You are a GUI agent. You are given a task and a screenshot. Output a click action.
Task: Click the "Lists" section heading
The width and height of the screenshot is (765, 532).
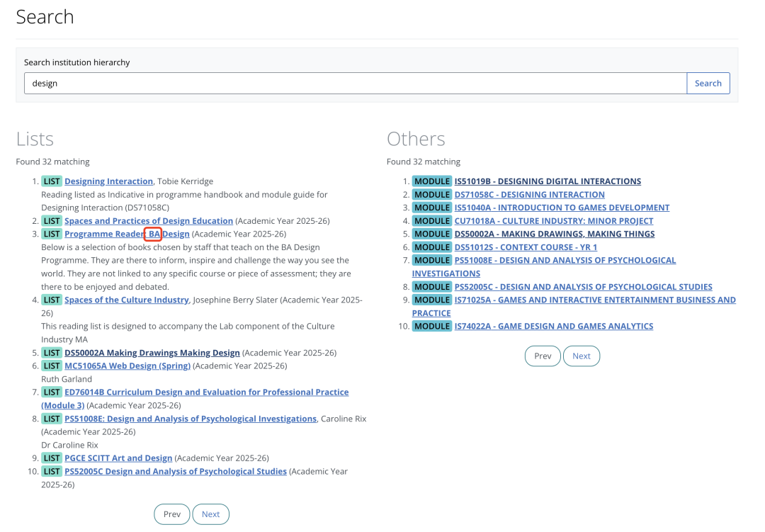click(35, 139)
